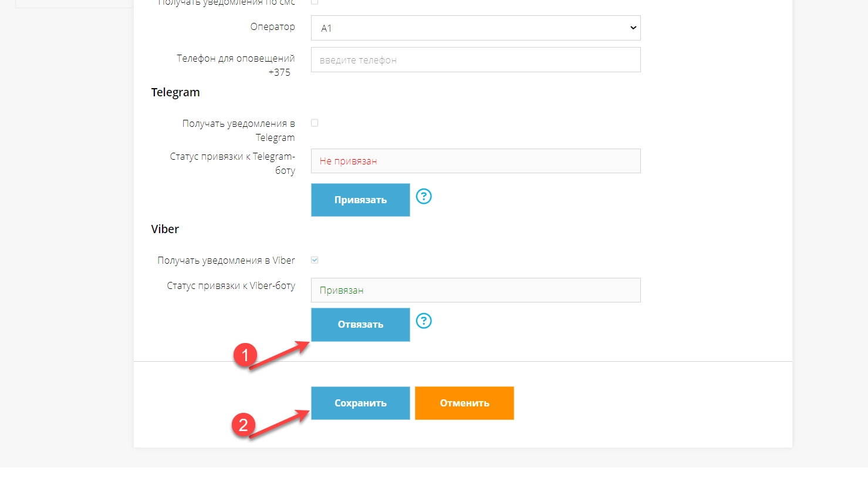Open help icon next to Отвязать button
This screenshot has width=868, height=481.
424,321
